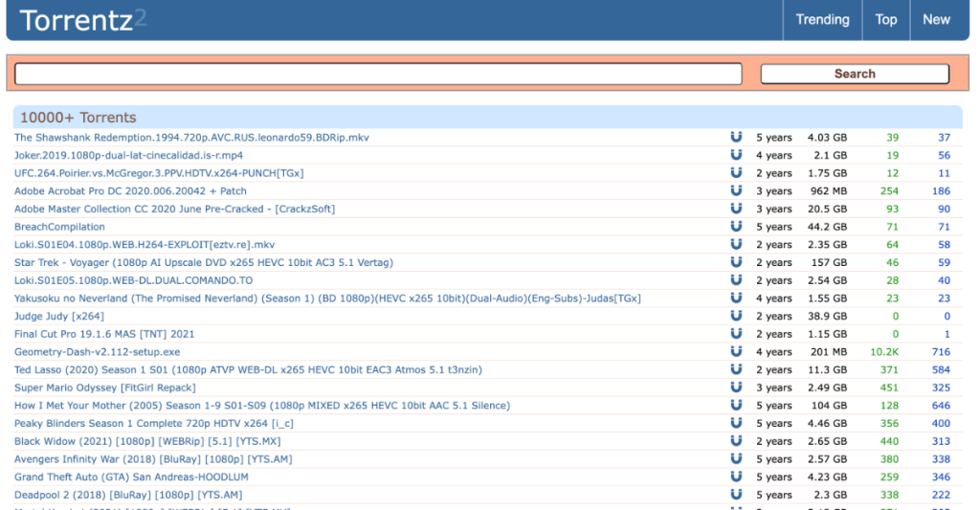
Task: Click magnet icon for How I Met Your Mother
Action: [736, 405]
